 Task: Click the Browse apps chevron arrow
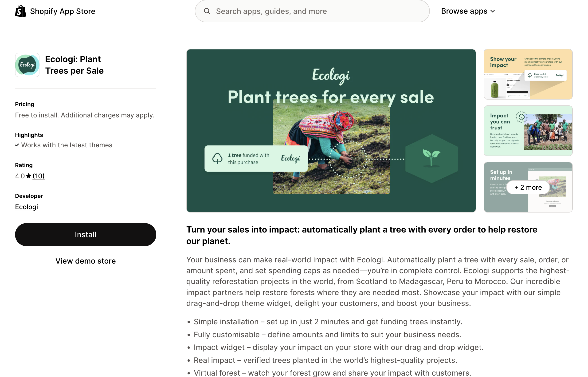point(493,11)
